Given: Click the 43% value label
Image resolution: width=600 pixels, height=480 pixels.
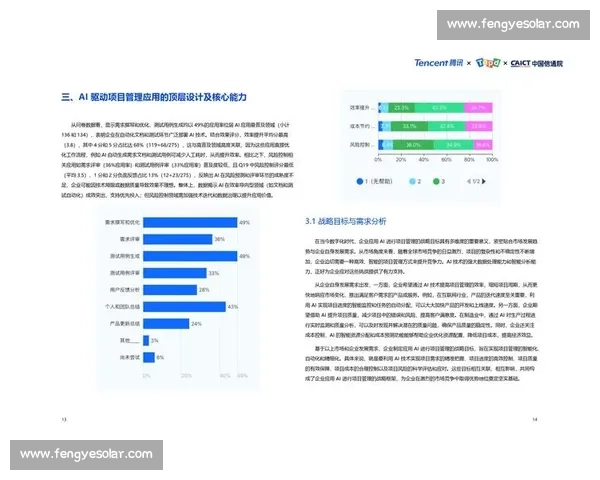Looking at the screenshot, I should click(x=233, y=307).
